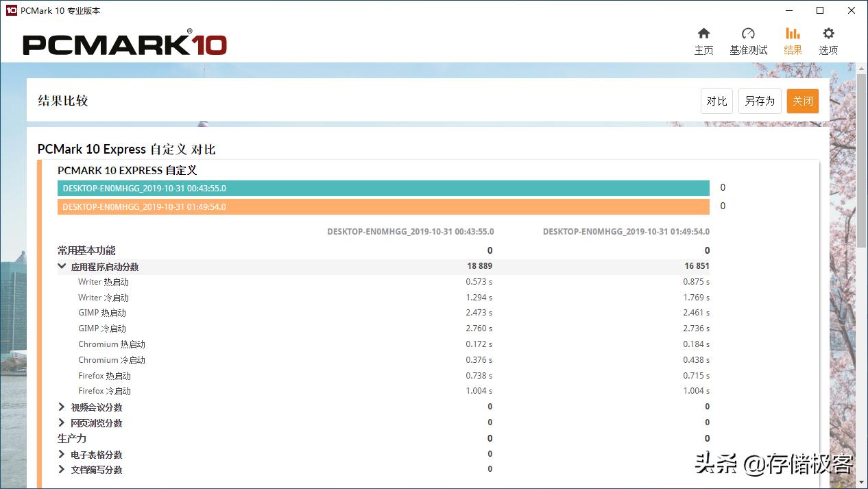Screen dimensions: 868x489
Task: Click the 2.473 s value
Action: 479,313
